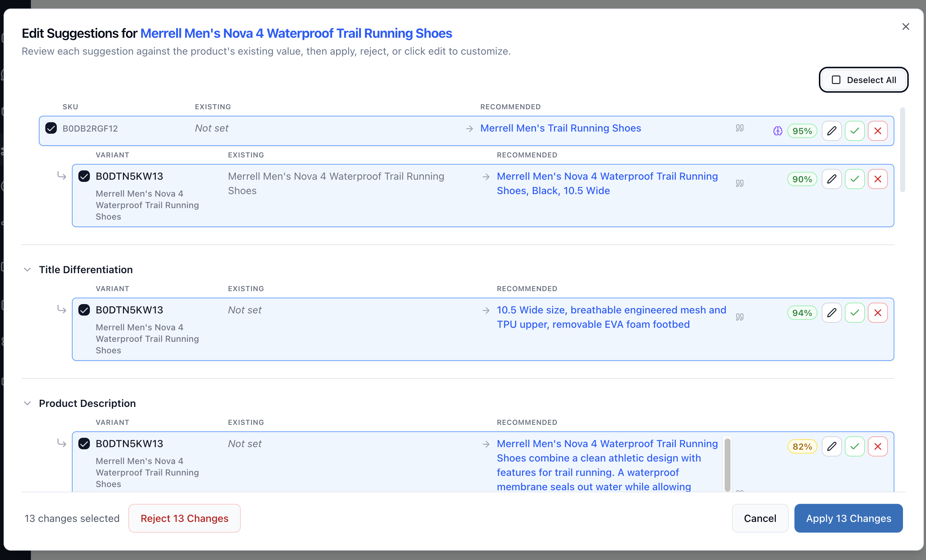Reject the 95% SKU B0DB2RGF12 suggestion
The image size is (926, 560).
pos(877,131)
